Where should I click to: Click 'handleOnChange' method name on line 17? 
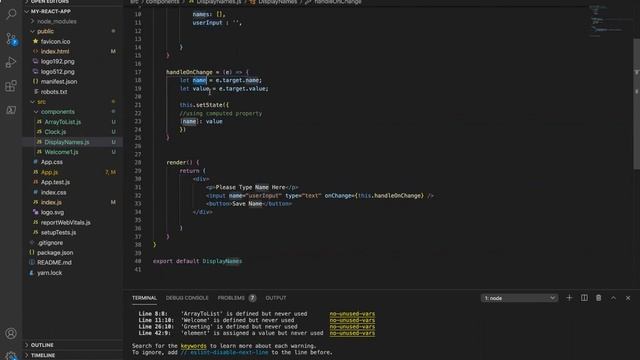(189, 72)
